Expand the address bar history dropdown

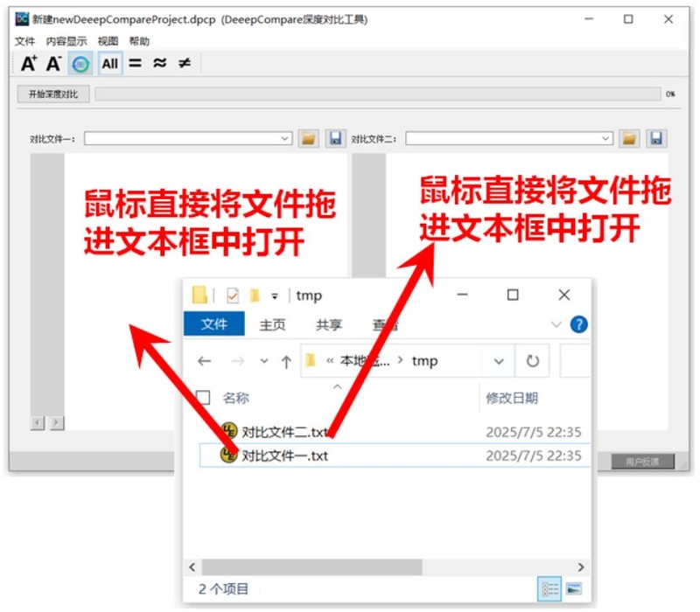point(499,361)
